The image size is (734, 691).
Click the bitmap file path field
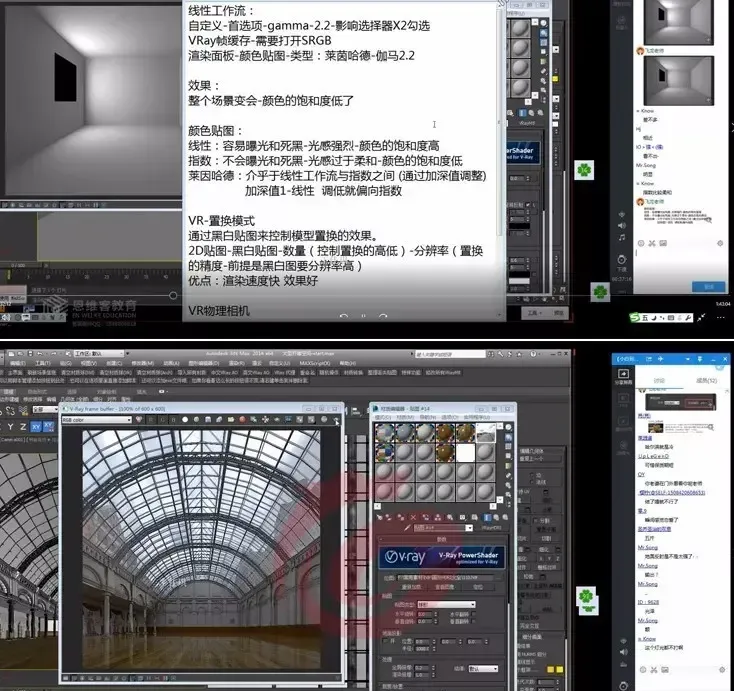[x=445, y=578]
